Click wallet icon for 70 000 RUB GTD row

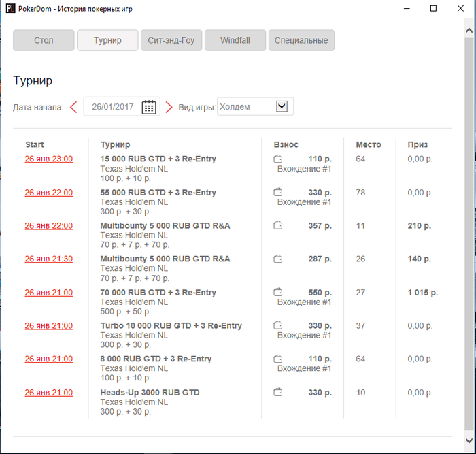[x=277, y=292]
